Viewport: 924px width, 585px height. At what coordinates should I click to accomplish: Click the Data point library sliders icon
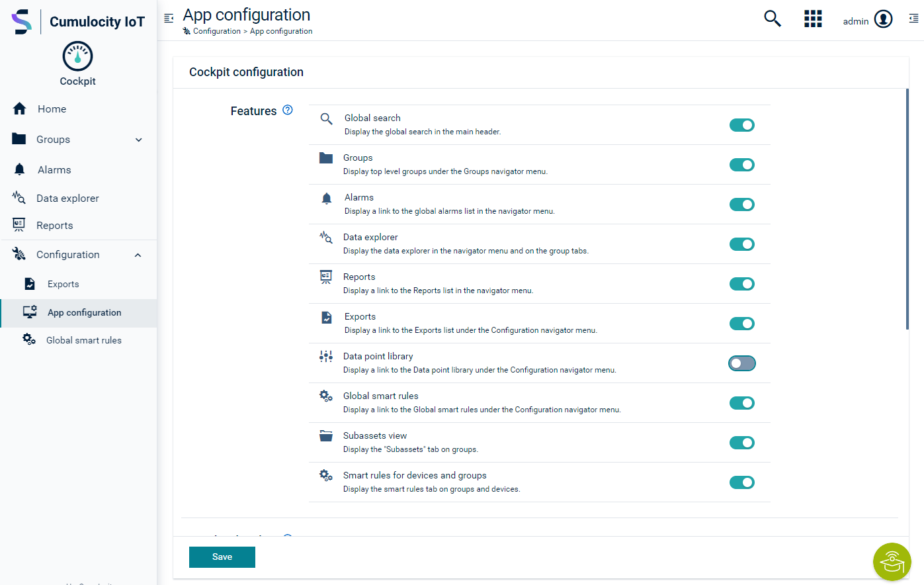pos(326,357)
